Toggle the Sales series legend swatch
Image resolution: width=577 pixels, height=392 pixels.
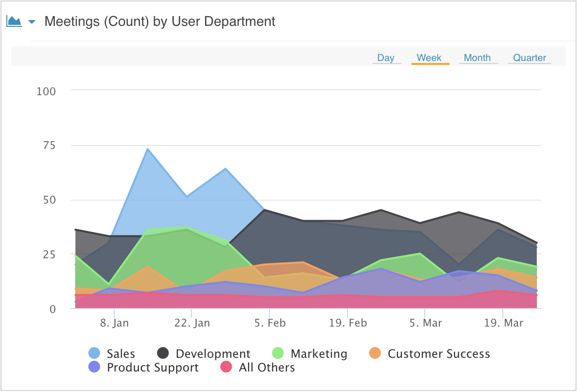pos(94,353)
